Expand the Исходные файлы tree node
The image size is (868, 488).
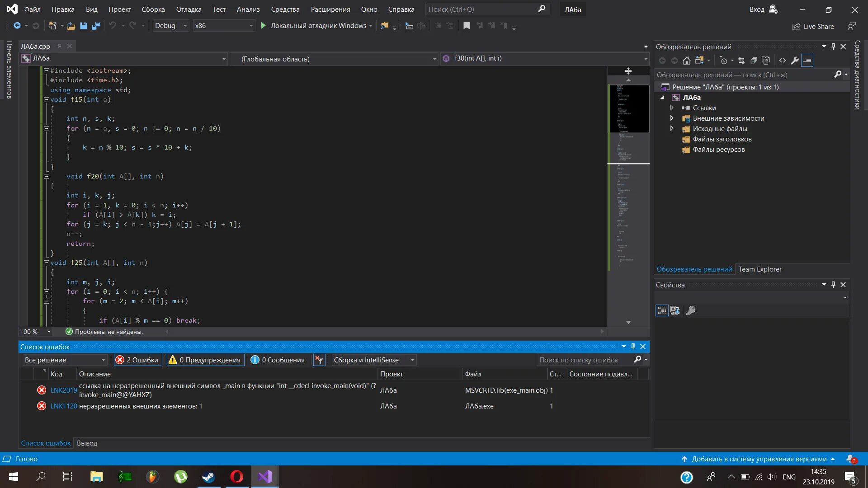point(671,129)
